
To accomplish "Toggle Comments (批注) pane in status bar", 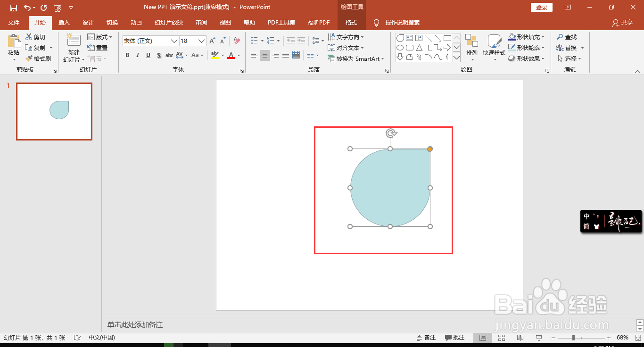I will tap(455, 338).
